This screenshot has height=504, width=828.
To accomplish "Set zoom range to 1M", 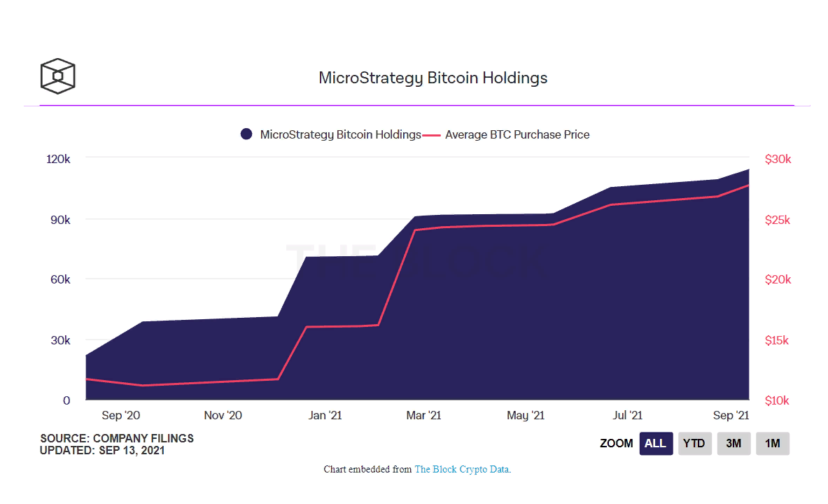I will [x=772, y=443].
